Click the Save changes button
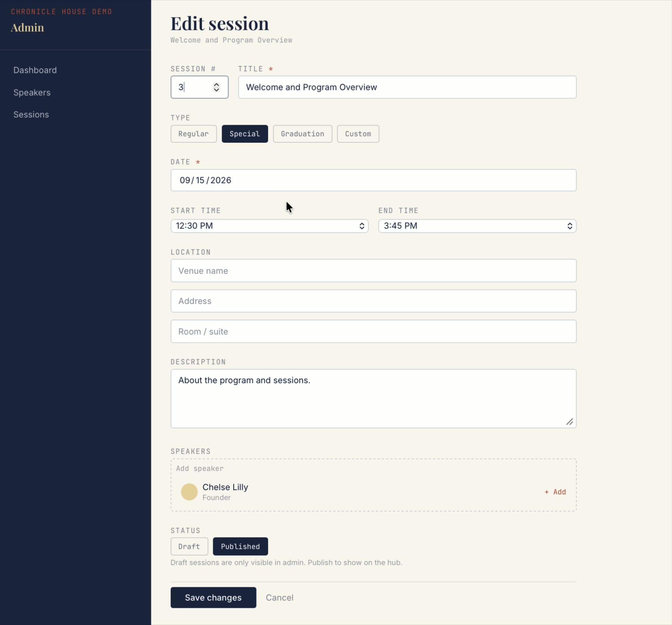This screenshot has height=625, width=672. click(x=213, y=598)
